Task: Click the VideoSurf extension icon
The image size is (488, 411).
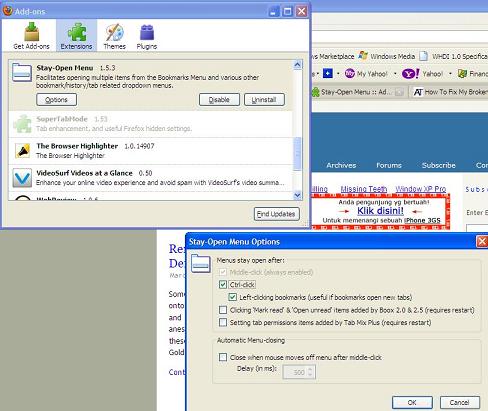Action: click(22, 178)
